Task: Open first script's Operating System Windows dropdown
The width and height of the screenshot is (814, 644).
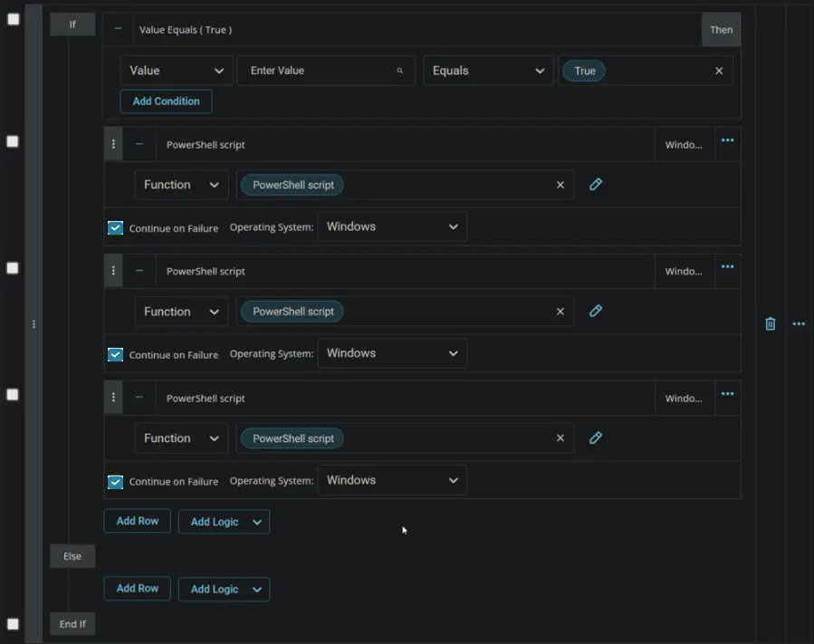Action: click(x=392, y=226)
